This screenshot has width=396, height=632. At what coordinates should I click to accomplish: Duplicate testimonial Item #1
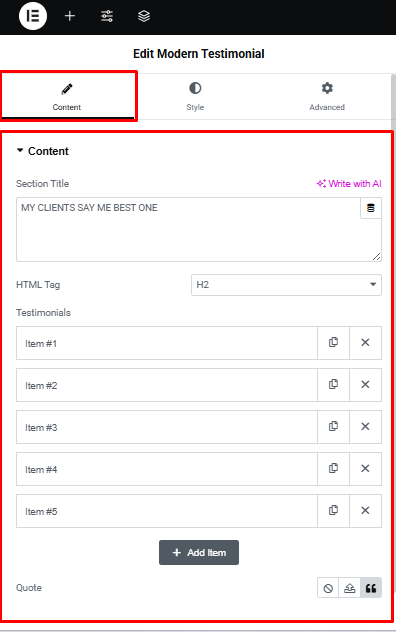pyautogui.click(x=333, y=343)
